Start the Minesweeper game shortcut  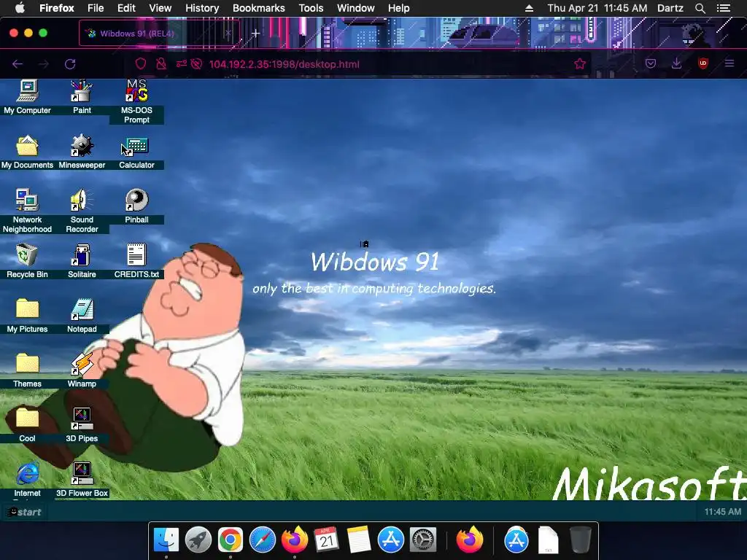(82, 152)
